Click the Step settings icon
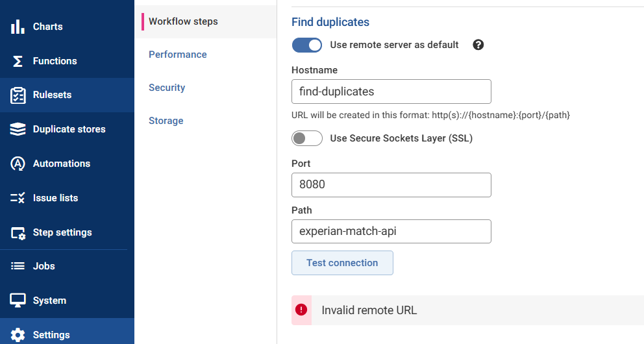Image resolution: width=644 pixels, height=344 pixels. pyautogui.click(x=18, y=232)
